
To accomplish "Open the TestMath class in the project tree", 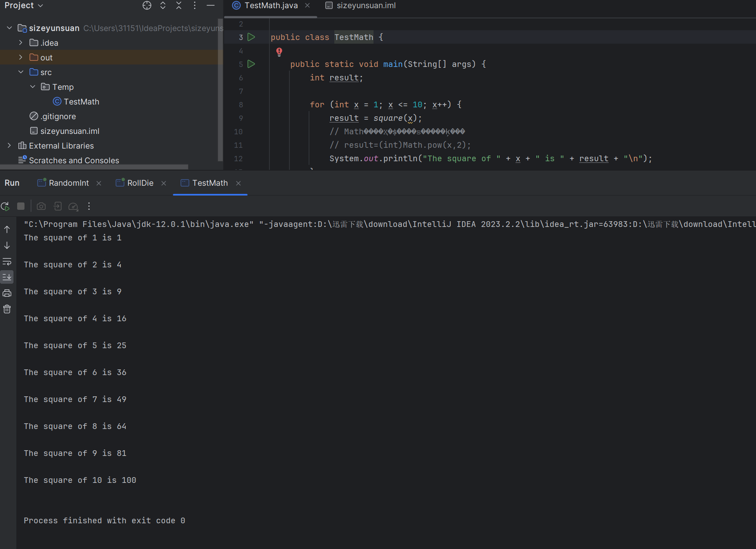I will point(81,102).
